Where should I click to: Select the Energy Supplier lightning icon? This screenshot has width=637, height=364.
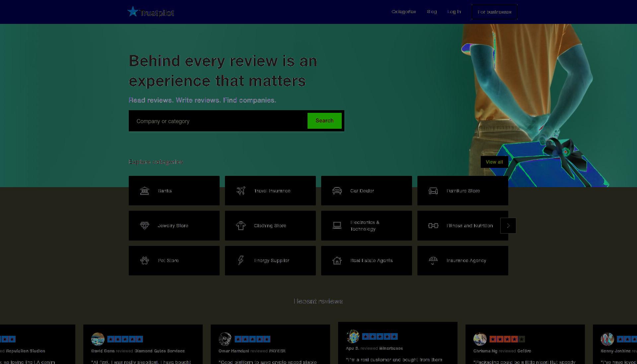coord(241,260)
